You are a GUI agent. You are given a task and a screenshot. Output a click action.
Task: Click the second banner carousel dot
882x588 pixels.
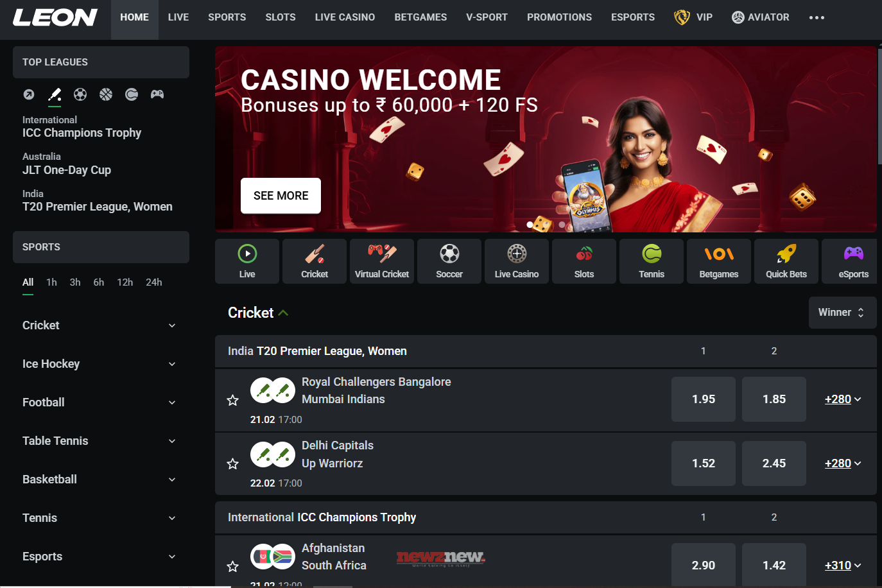pos(546,225)
